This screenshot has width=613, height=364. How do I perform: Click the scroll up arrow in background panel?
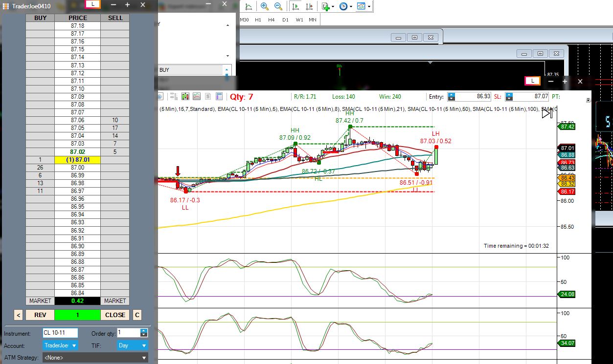227,25
